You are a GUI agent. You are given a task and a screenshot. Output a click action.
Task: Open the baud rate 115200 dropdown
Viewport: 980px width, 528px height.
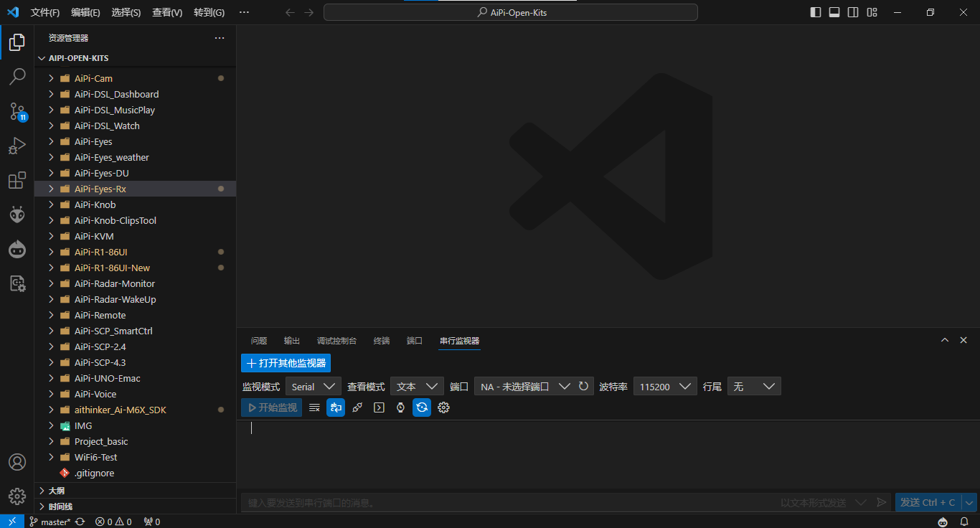(665, 386)
